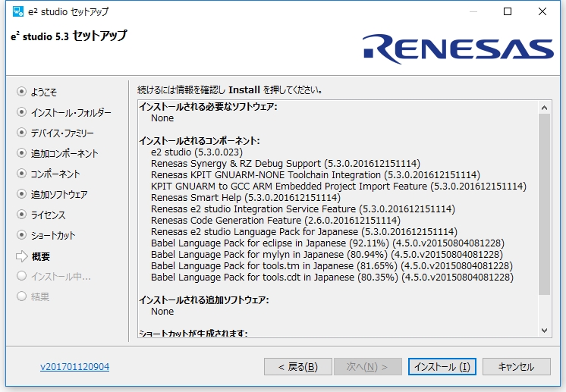Screen dimensions: 566x392
Task: Click the e² studio setup title bar icon
Action: [18, 11]
